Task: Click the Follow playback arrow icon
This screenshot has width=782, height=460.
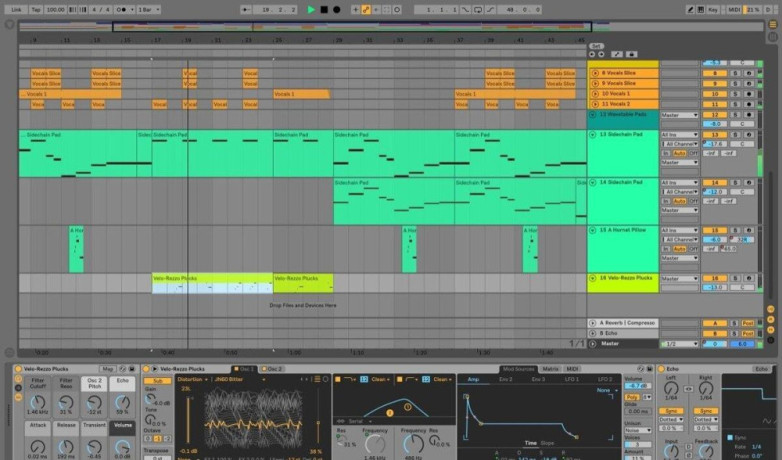Action: 246,9
